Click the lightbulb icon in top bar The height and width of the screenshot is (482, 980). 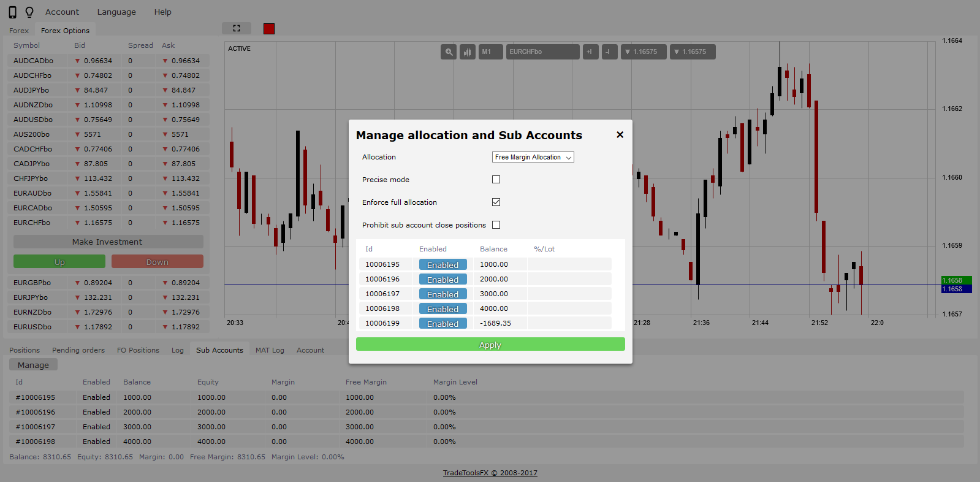[x=29, y=12]
